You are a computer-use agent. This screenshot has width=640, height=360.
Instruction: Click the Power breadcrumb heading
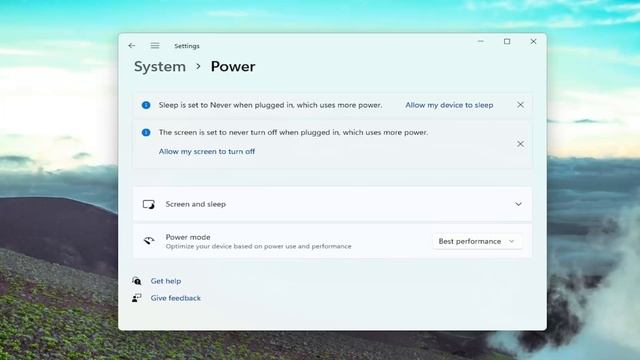coord(233,67)
